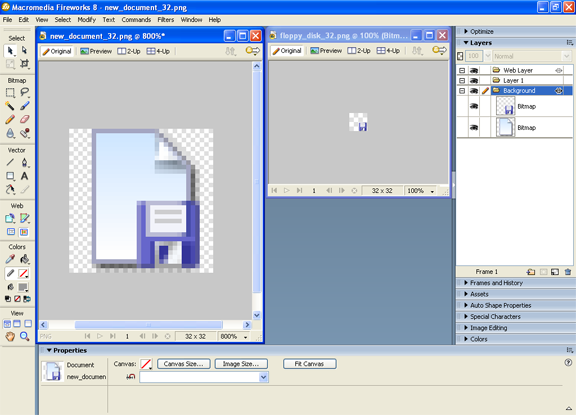Click the Canvas Size button

pos(184,364)
